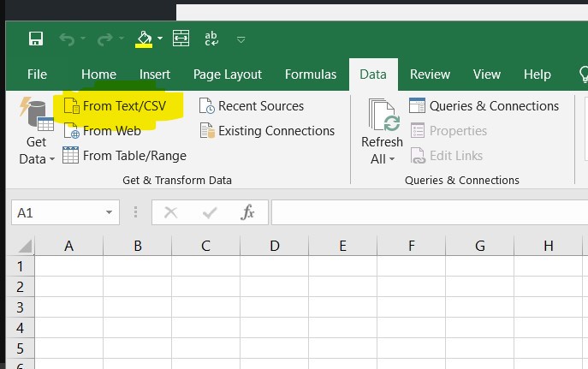The height and width of the screenshot is (369, 588).
Task: Open the Help tab
Action: [x=537, y=74]
